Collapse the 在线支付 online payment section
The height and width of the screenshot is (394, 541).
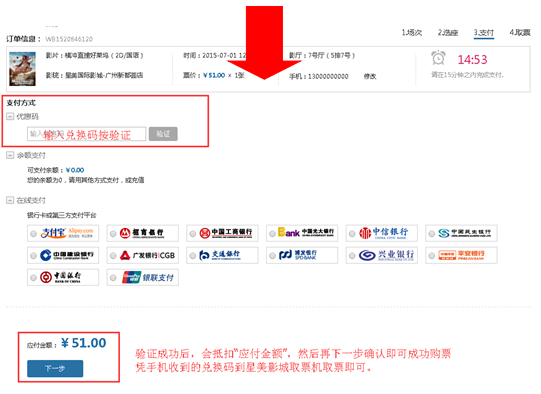pos(10,200)
